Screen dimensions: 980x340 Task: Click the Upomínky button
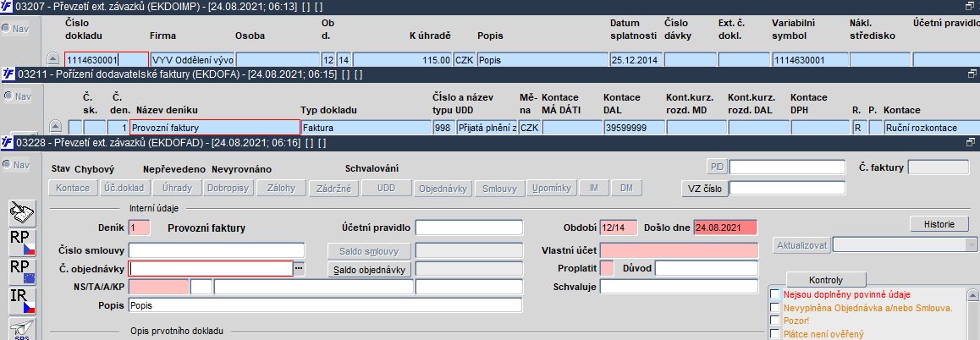[552, 188]
